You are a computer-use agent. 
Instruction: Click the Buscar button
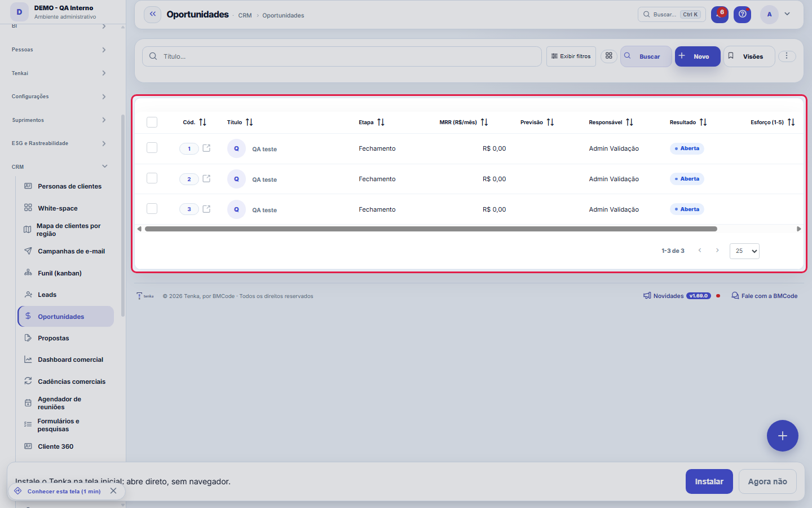[646, 56]
